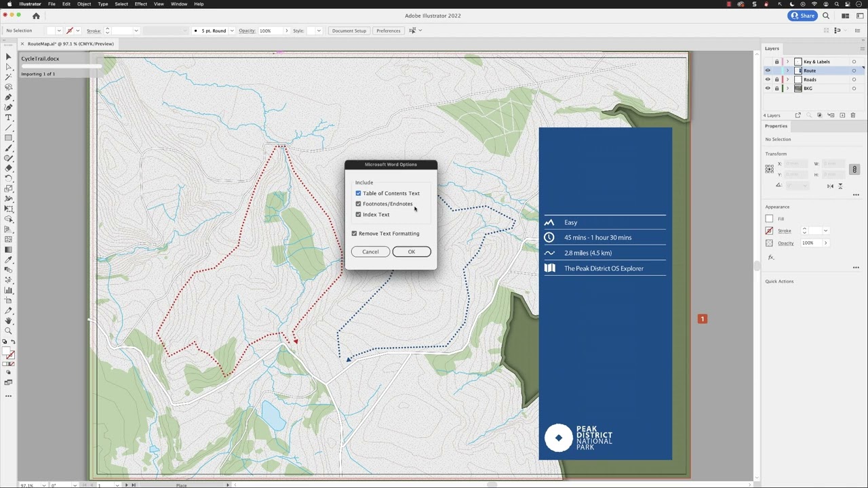Click the Share button
The image size is (868, 488).
(803, 16)
